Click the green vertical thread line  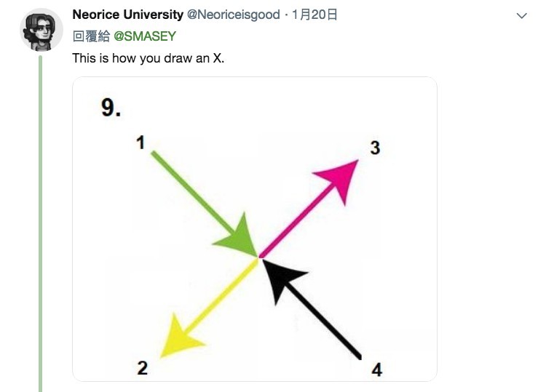(x=41, y=218)
